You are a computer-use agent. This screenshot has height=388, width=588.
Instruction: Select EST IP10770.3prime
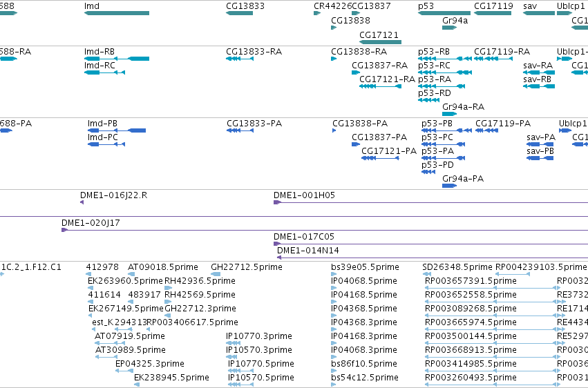234,343
